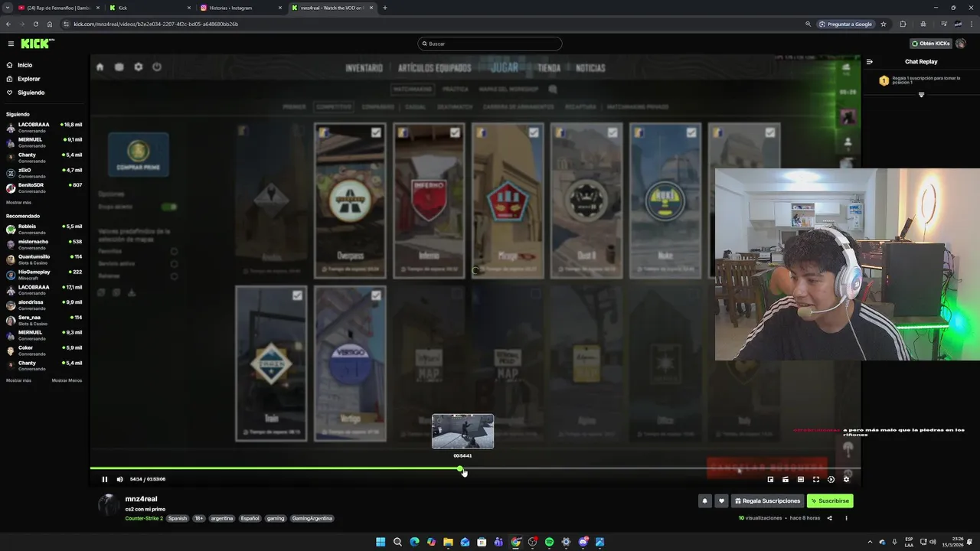
Task: Enable picture-in-picture mini player
Action: (x=770, y=479)
